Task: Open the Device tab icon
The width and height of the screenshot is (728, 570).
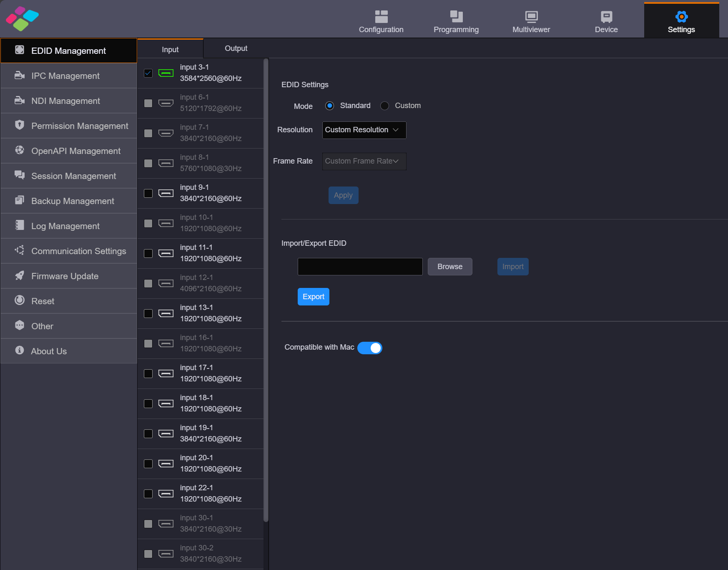Action: (x=606, y=18)
